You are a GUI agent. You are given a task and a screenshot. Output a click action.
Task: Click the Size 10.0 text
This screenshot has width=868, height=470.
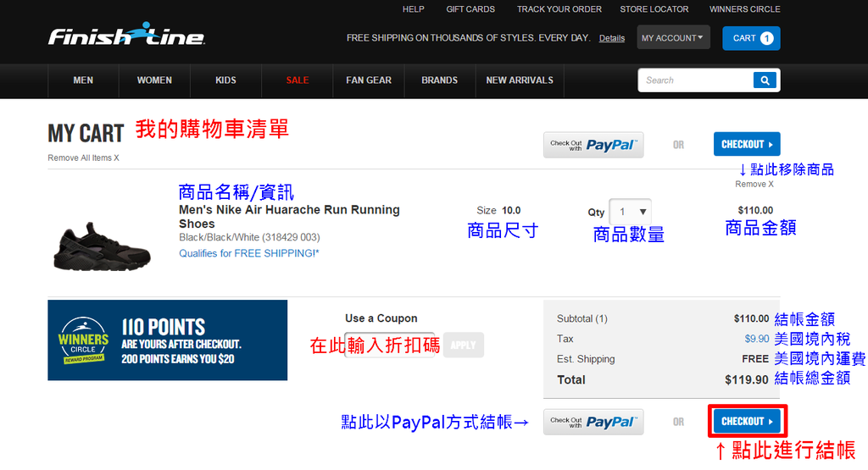tap(498, 210)
